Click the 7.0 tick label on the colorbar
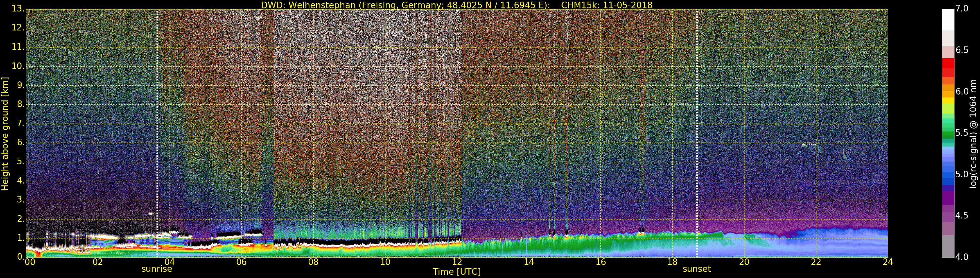The width and height of the screenshot is (980, 278). click(x=962, y=9)
